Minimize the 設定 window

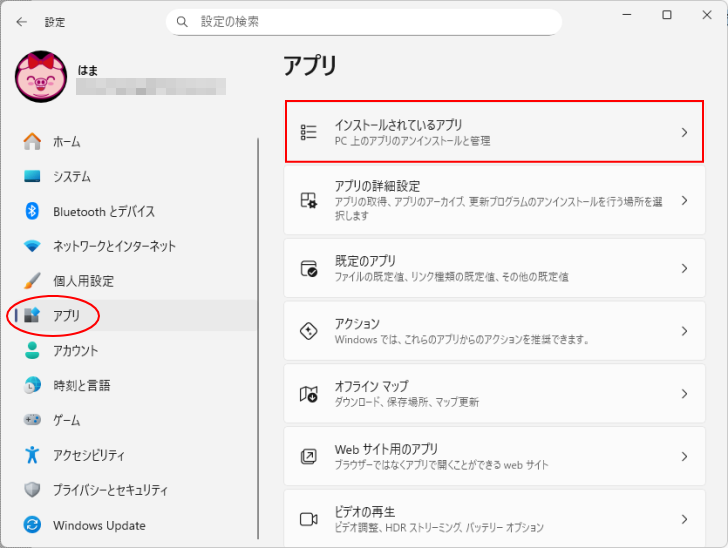[x=627, y=15]
